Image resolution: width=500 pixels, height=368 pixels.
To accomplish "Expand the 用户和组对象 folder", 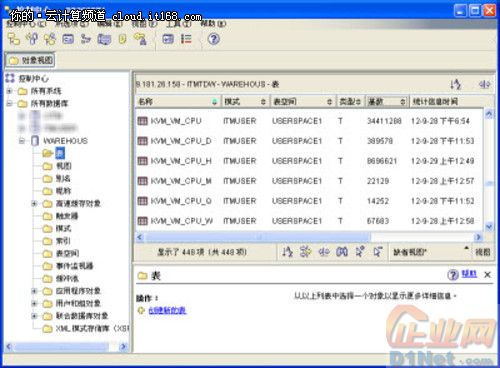I will pos(34,303).
